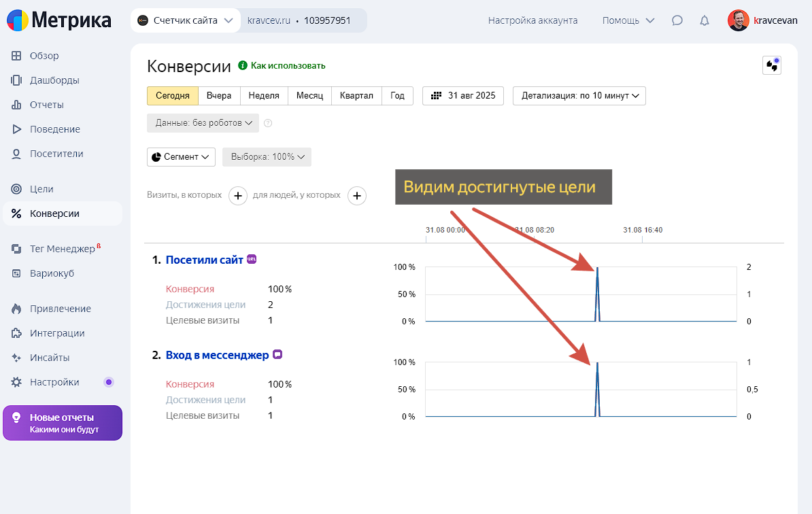Add a people condition with plus icon

click(357, 196)
